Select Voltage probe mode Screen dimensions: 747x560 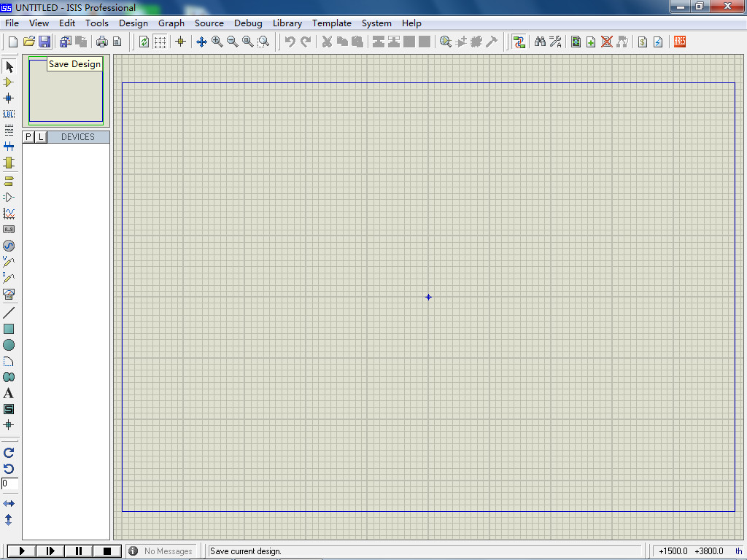coord(9,262)
